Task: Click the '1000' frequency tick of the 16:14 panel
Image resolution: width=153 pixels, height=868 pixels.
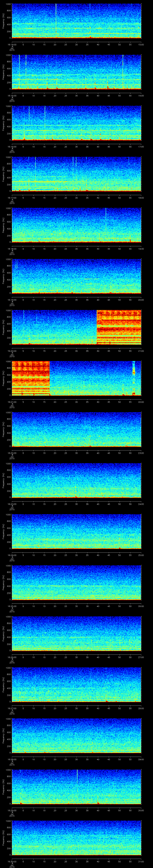Action: pos(8,4)
